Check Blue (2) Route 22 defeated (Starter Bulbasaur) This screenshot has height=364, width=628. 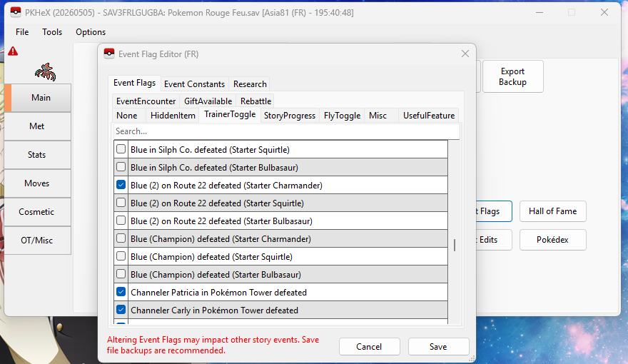[x=121, y=221]
